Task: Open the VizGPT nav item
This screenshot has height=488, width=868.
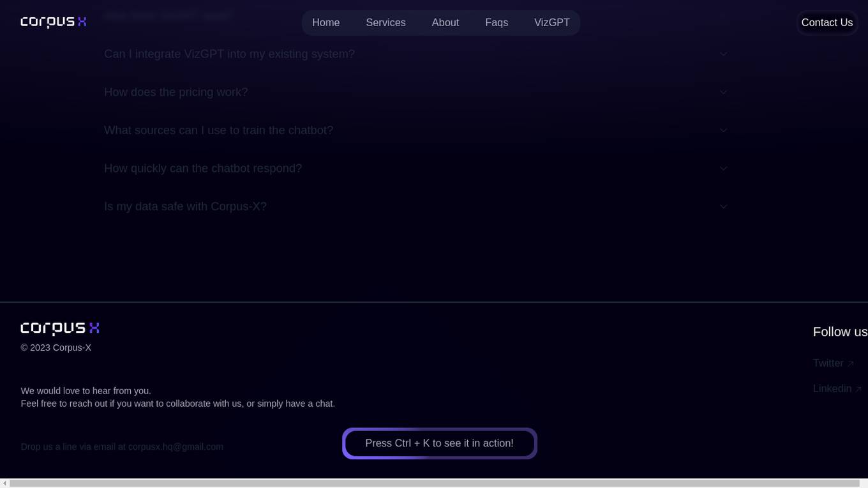Action: coord(551,22)
